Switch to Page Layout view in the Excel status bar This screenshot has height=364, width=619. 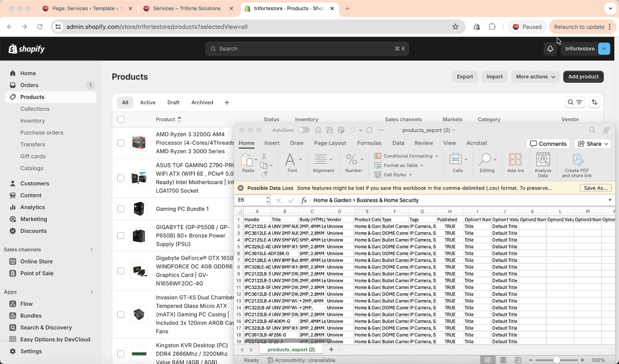[503, 360]
